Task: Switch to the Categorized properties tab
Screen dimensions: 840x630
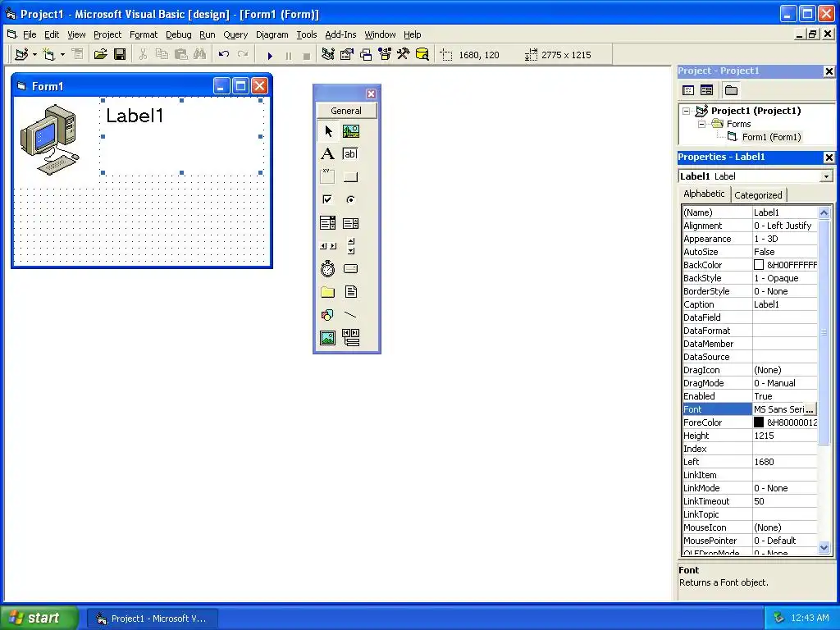Action: point(758,195)
